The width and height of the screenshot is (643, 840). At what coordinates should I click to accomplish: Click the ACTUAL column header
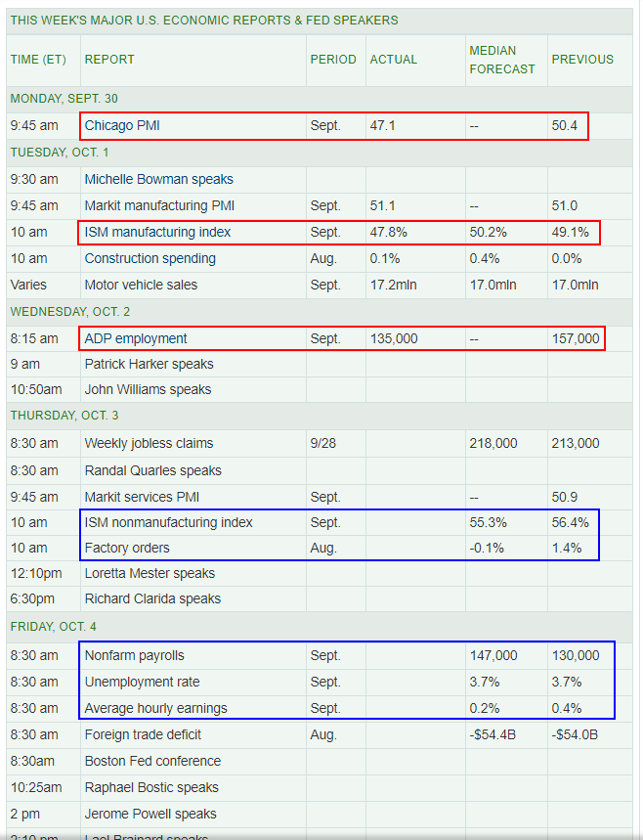393,60
